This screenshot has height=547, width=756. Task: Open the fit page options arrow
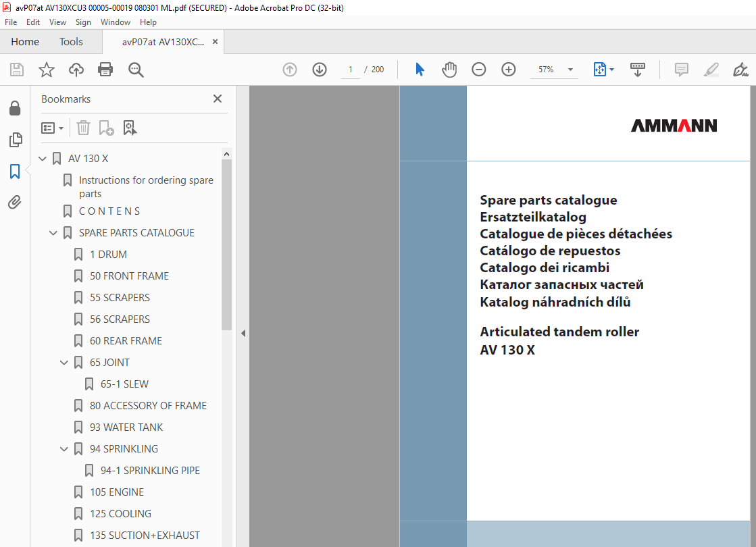point(612,70)
